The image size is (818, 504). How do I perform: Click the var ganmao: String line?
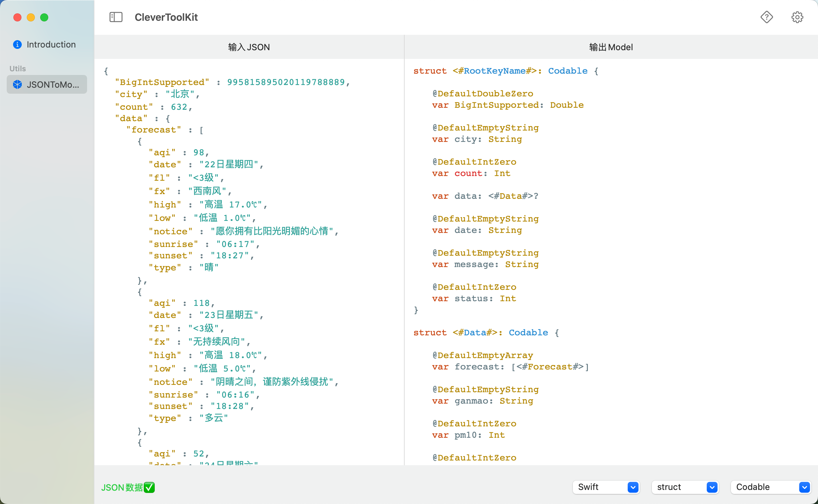[483, 401]
